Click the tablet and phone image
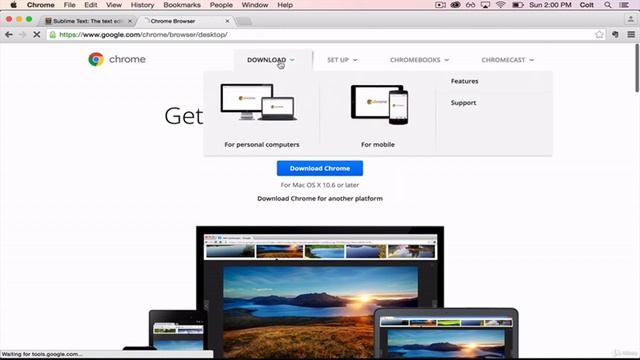640x360 pixels. tap(379, 105)
